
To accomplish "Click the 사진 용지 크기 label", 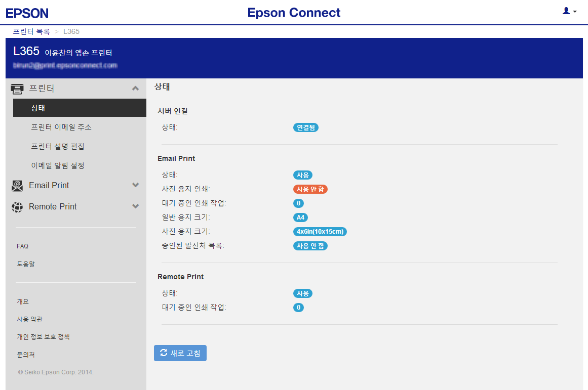I will click(x=186, y=232).
